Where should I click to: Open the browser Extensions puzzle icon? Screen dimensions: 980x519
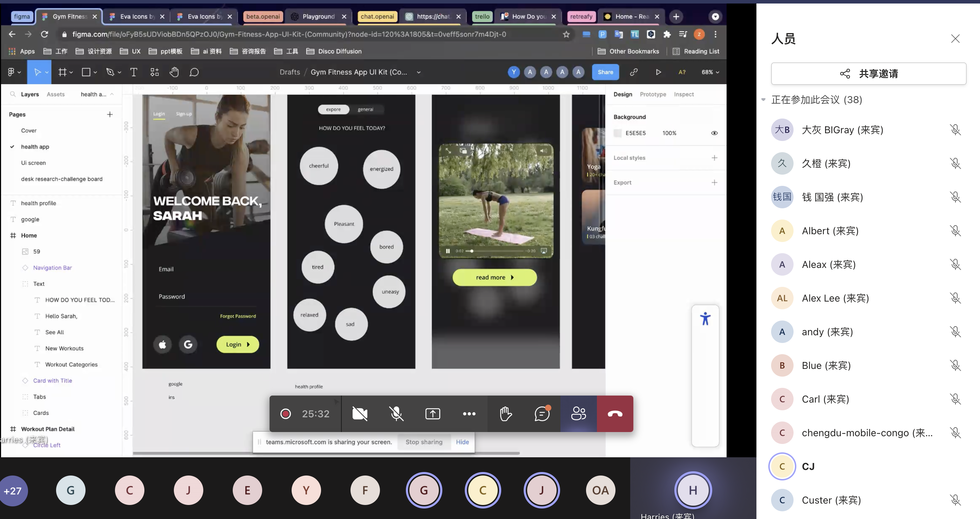click(x=667, y=34)
